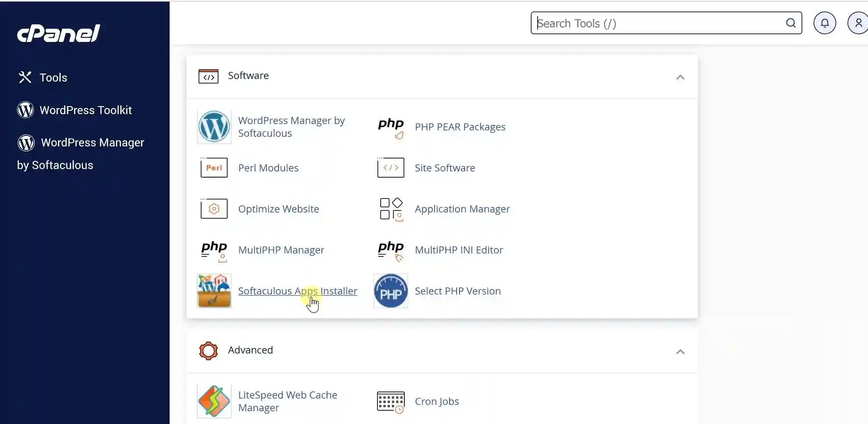Click the LiteSpeed Web Cache icon
868x424 pixels.
click(x=214, y=401)
